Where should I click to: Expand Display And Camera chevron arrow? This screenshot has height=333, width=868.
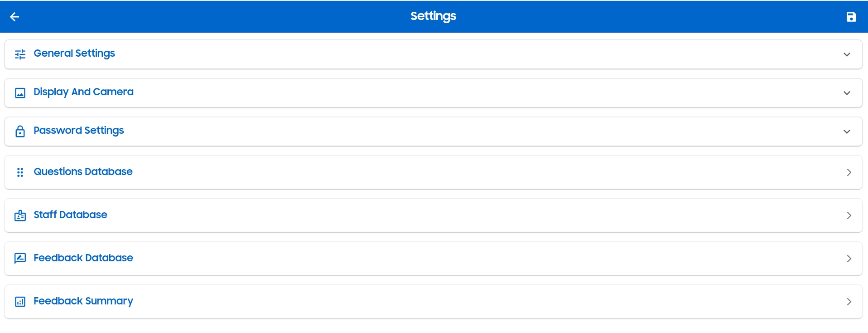click(847, 93)
